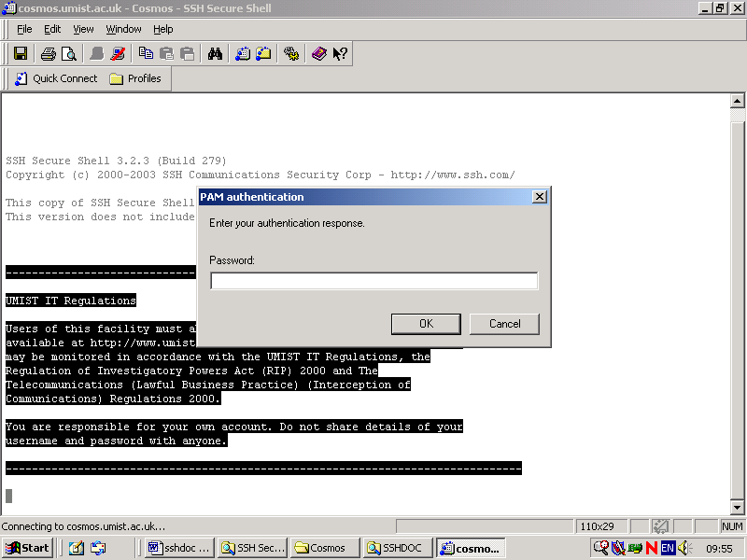The height and width of the screenshot is (560, 747).
Task: Open the Window menu
Action: [123, 29]
